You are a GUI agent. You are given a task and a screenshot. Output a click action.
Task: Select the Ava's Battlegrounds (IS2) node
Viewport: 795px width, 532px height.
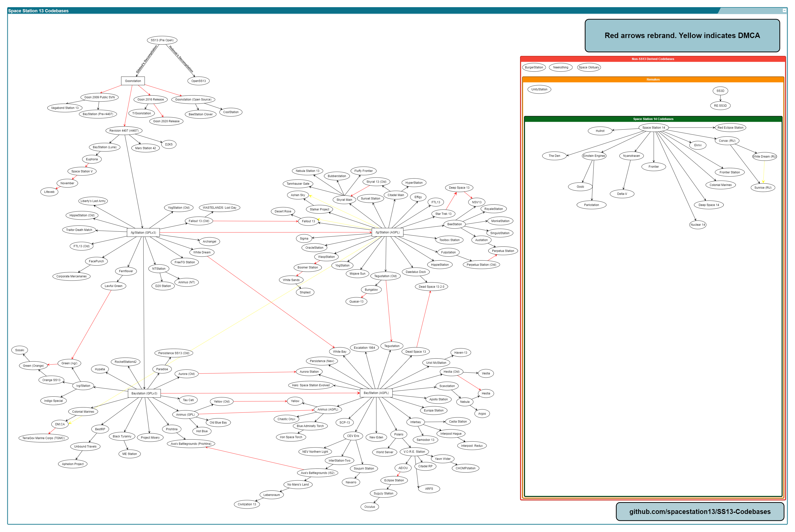[x=318, y=473]
